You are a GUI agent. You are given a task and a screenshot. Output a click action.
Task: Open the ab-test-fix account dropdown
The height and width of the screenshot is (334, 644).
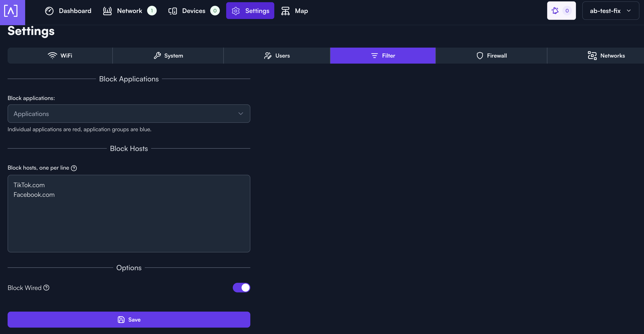tap(610, 11)
